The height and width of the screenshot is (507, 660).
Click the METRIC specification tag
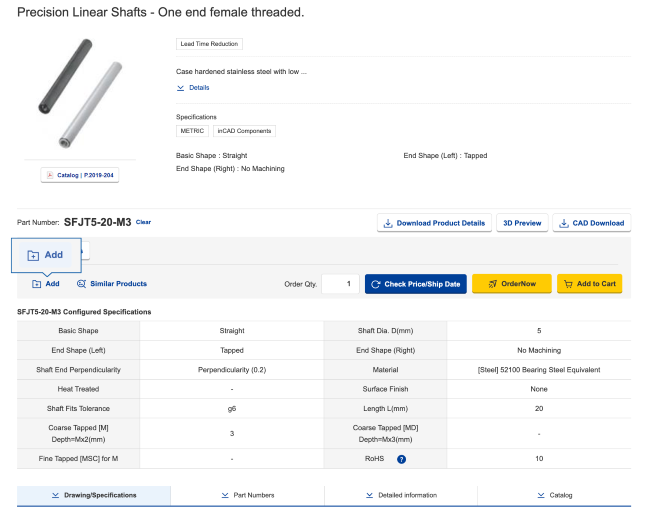(x=192, y=131)
